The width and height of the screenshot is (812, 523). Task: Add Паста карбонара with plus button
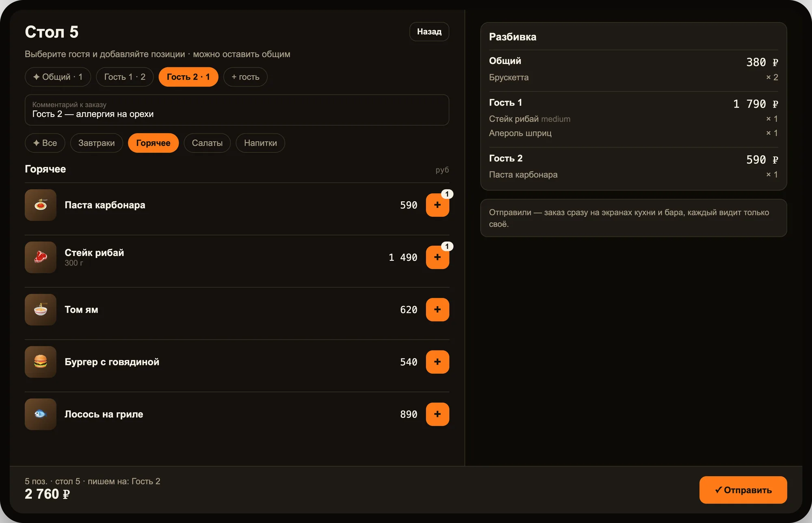pyautogui.click(x=437, y=205)
